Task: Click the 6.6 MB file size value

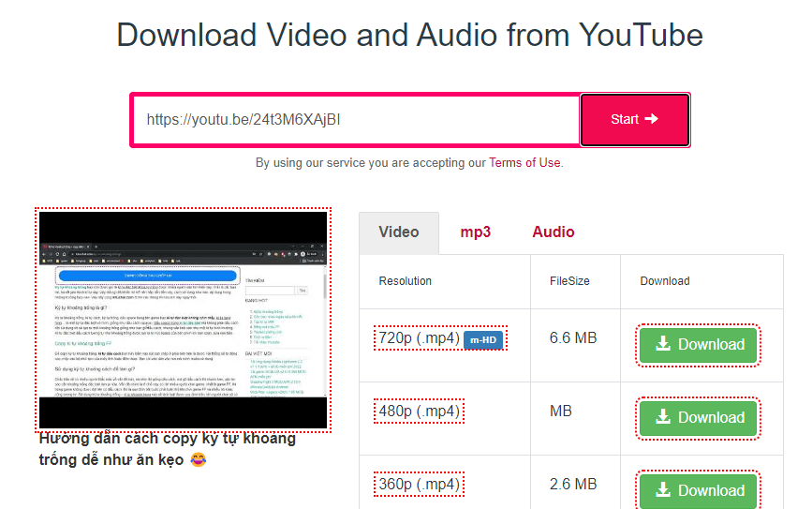Action: [573, 337]
